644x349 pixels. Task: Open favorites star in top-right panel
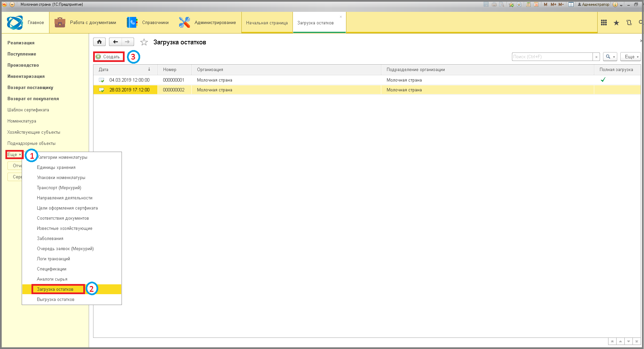click(616, 23)
